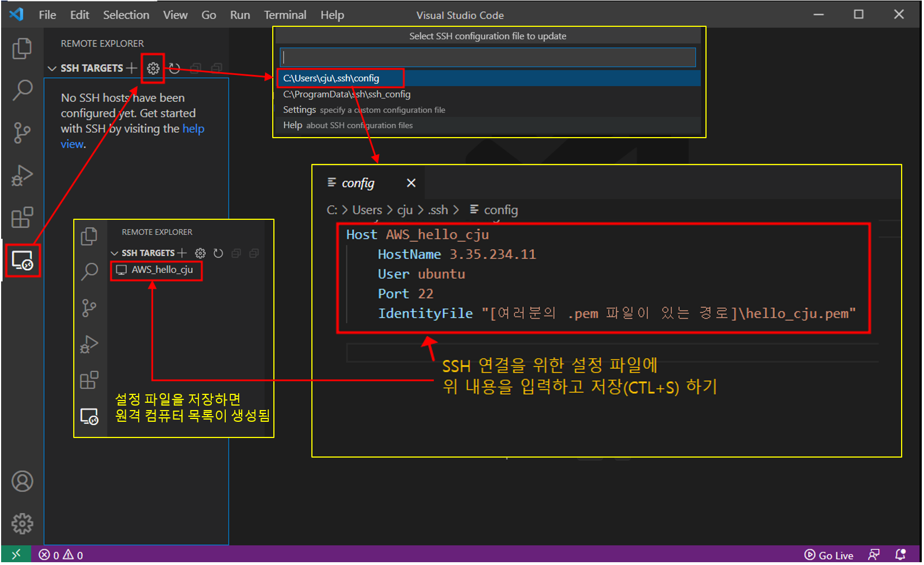Select C:\Users\cju\.ssh\config option
The width and height of the screenshot is (924, 565).
point(488,78)
